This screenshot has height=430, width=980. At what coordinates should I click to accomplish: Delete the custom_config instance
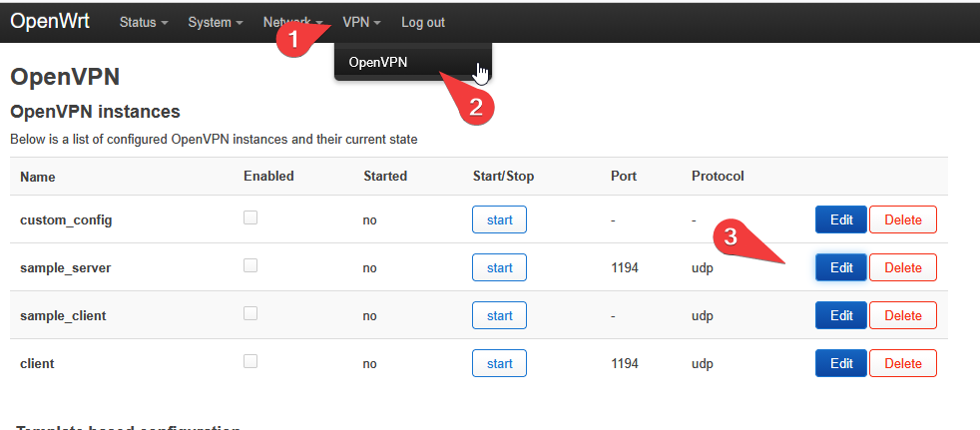coord(903,220)
